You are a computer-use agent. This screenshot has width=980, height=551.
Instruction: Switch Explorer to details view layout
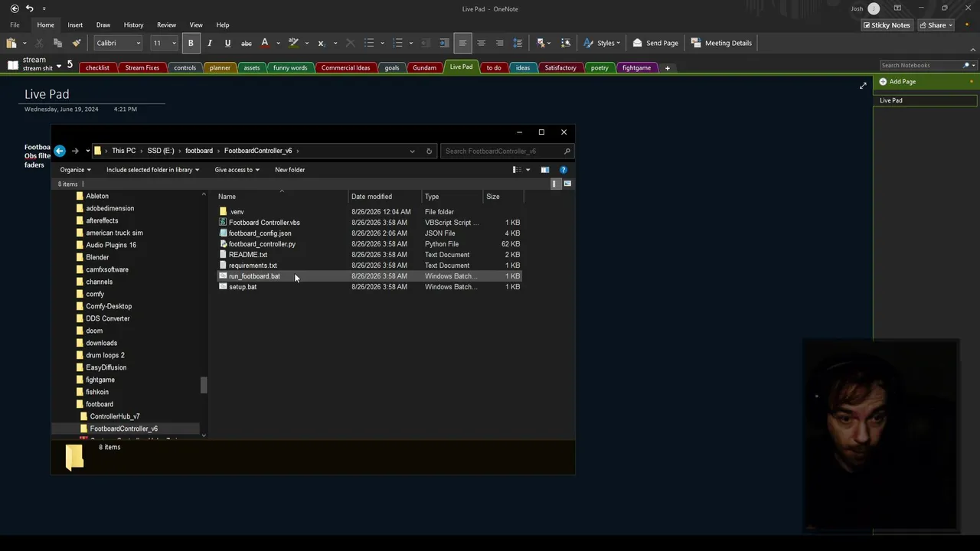555,184
